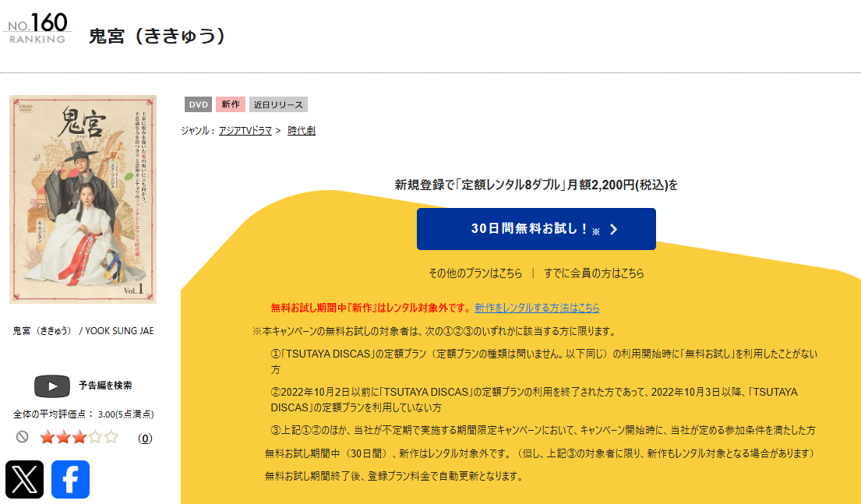Click the 鬼宮 DVD cover image

pyautogui.click(x=83, y=199)
